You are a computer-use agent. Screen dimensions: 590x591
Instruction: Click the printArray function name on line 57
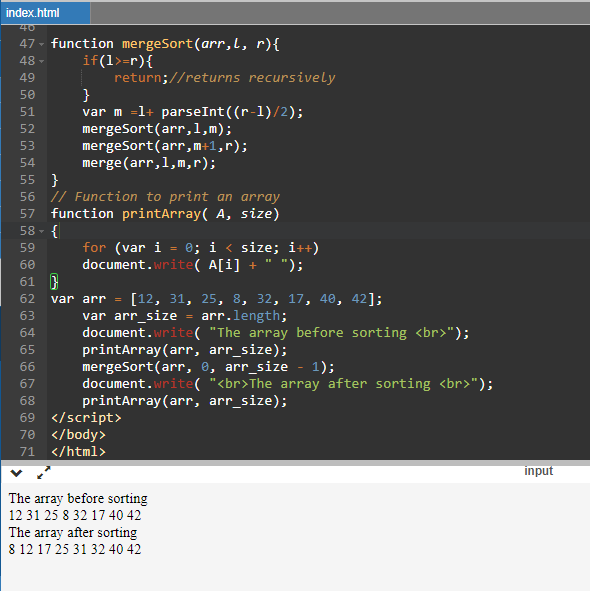[161, 214]
